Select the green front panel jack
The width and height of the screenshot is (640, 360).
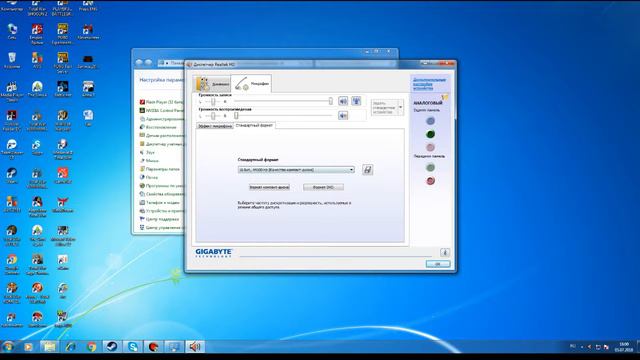[x=430, y=167]
